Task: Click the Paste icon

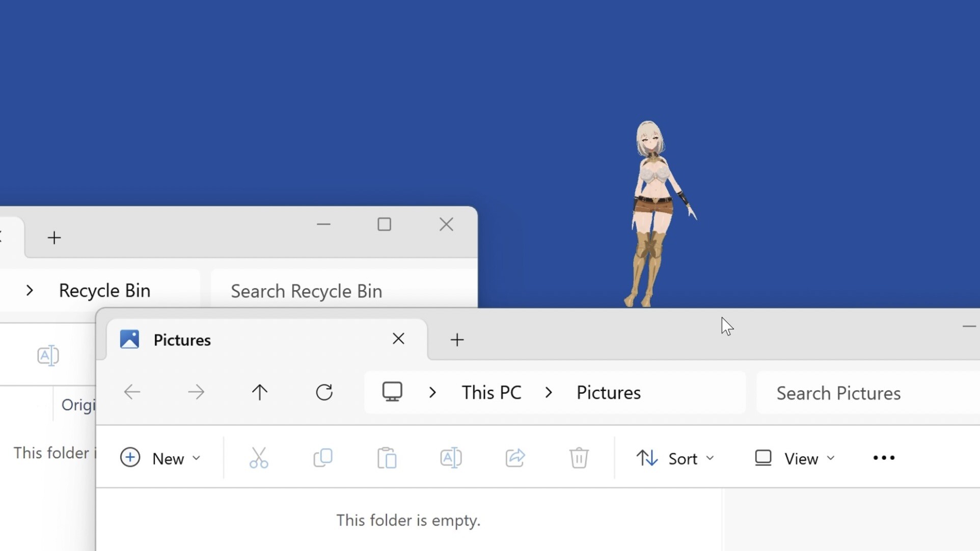Action: pyautogui.click(x=387, y=457)
